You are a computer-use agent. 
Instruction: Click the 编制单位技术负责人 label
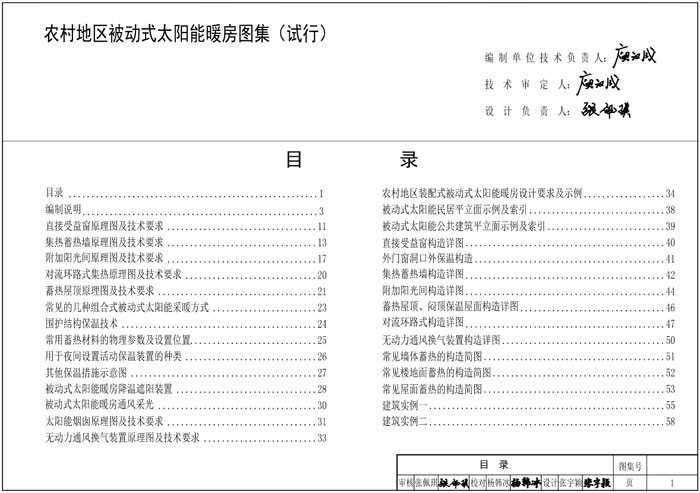coord(546,58)
